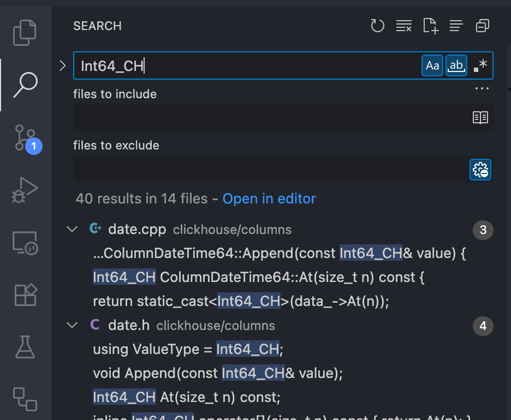The height and width of the screenshot is (420, 511).
Task: Click the date.h match count badge 4
Action: 483,326
